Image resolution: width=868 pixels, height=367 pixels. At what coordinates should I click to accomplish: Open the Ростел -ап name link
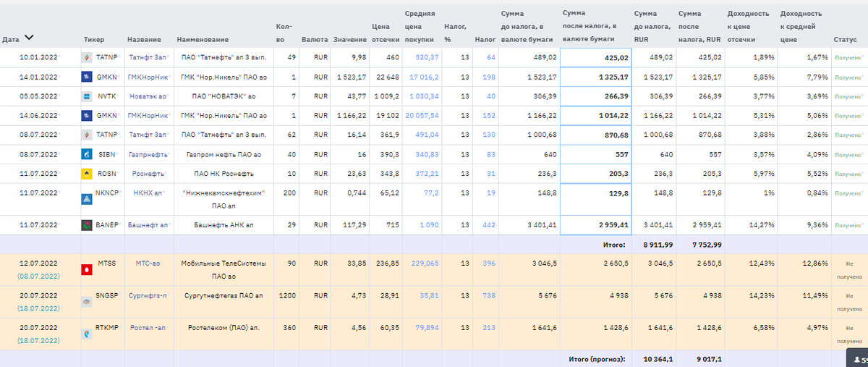(148, 326)
